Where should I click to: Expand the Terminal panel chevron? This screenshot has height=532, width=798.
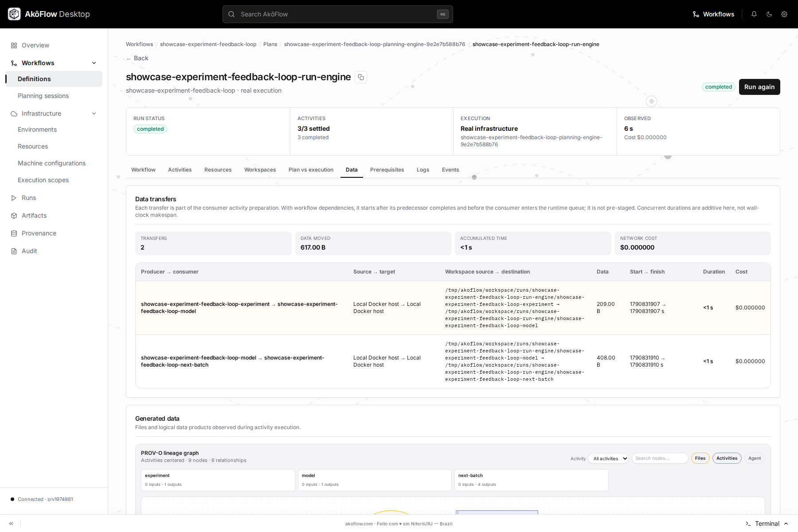pyautogui.click(x=786, y=524)
